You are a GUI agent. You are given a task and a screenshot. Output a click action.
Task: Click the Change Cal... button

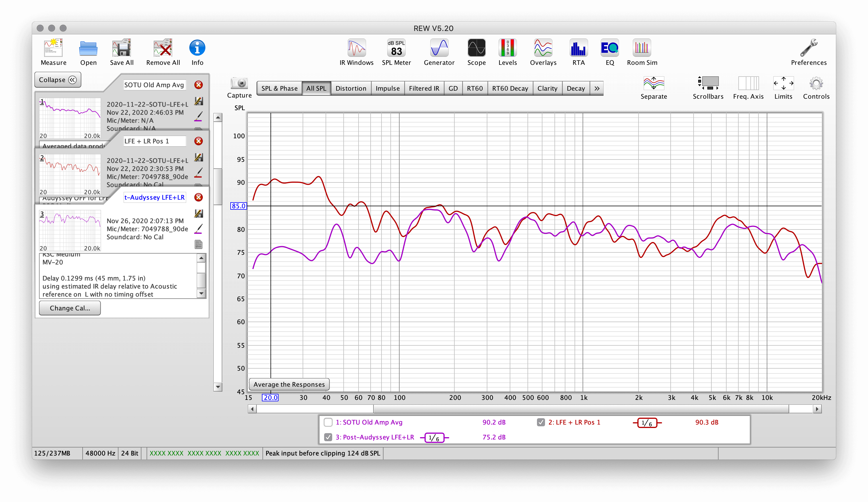70,308
